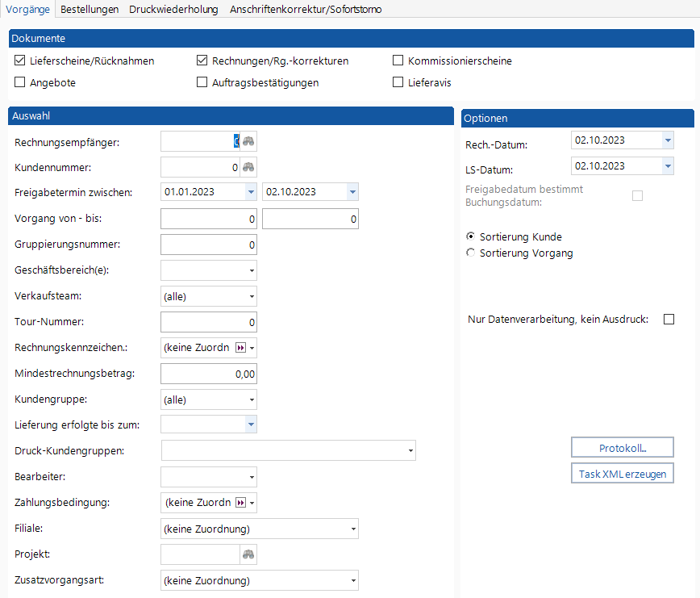Enable Lieferavis checkbox
700x598 pixels.
tap(398, 82)
